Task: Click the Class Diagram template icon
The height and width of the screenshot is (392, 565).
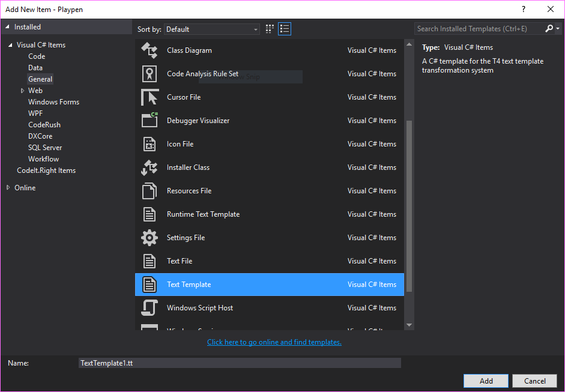Action: (x=149, y=50)
